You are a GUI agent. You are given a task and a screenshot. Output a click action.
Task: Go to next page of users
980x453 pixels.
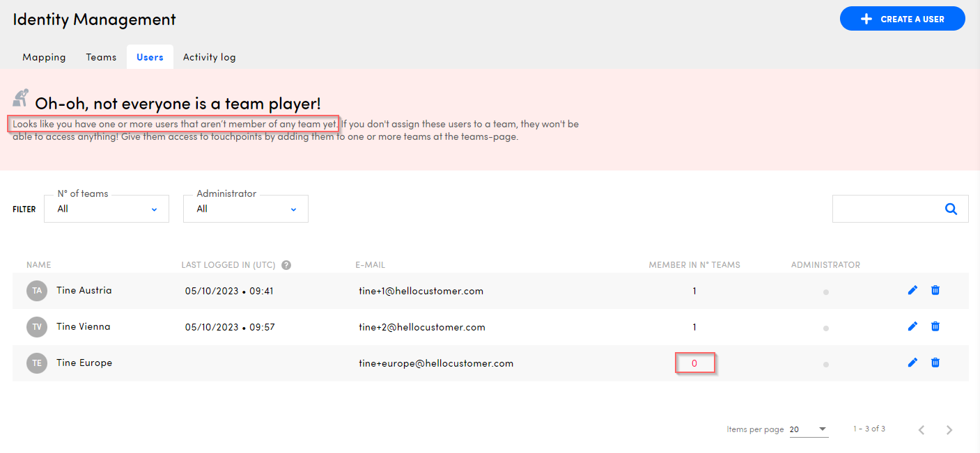(949, 430)
